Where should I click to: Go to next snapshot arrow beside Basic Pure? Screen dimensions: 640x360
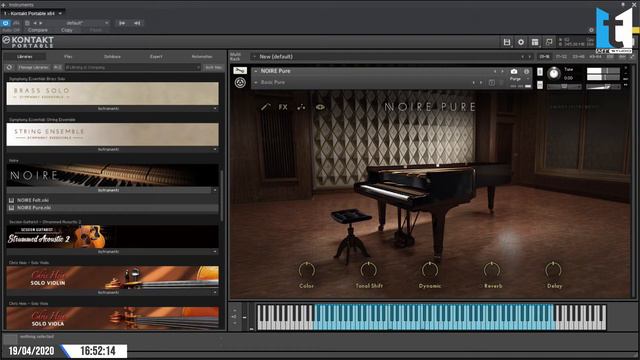[481, 82]
